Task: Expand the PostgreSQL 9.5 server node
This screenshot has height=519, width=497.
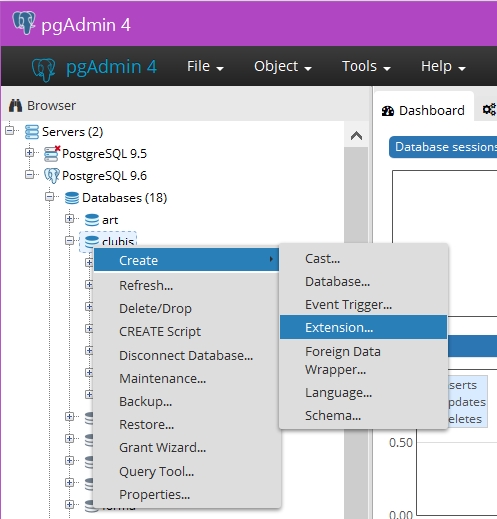Action: [29, 153]
